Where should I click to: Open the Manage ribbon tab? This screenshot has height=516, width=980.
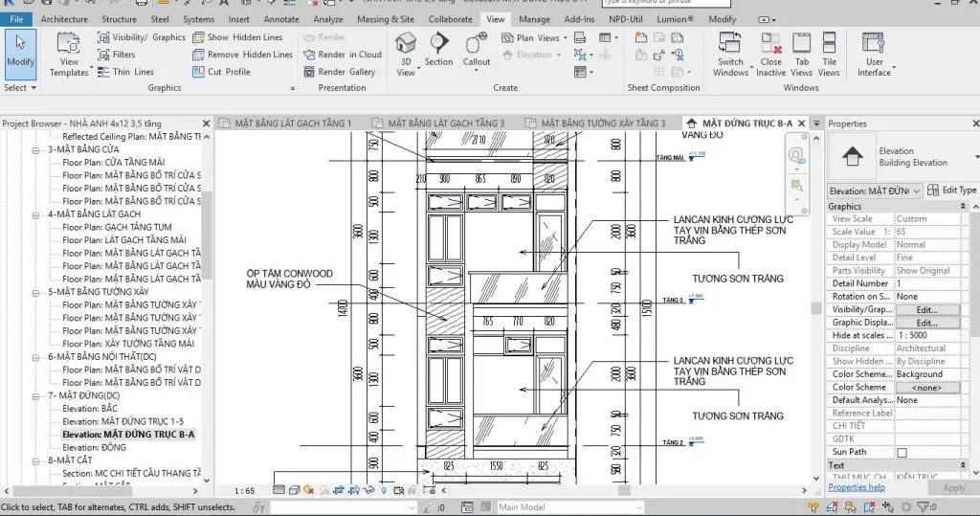pyautogui.click(x=534, y=19)
